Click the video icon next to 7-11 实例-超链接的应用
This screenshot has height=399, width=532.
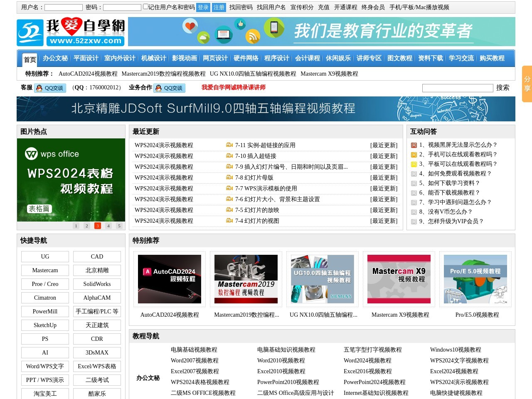click(229, 145)
